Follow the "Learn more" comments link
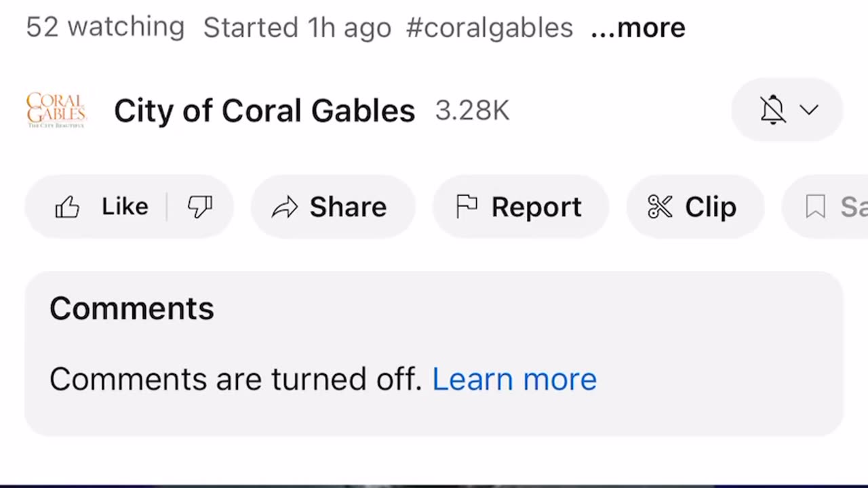868x488 pixels. tap(514, 379)
